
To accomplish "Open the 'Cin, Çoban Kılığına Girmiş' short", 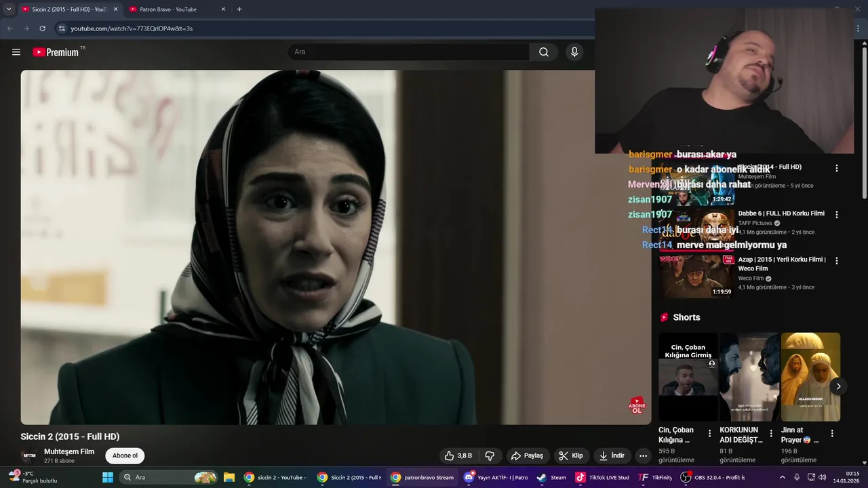I will click(x=688, y=377).
